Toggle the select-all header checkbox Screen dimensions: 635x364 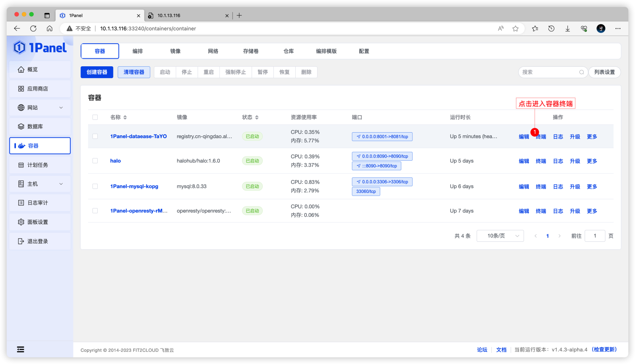pos(95,117)
